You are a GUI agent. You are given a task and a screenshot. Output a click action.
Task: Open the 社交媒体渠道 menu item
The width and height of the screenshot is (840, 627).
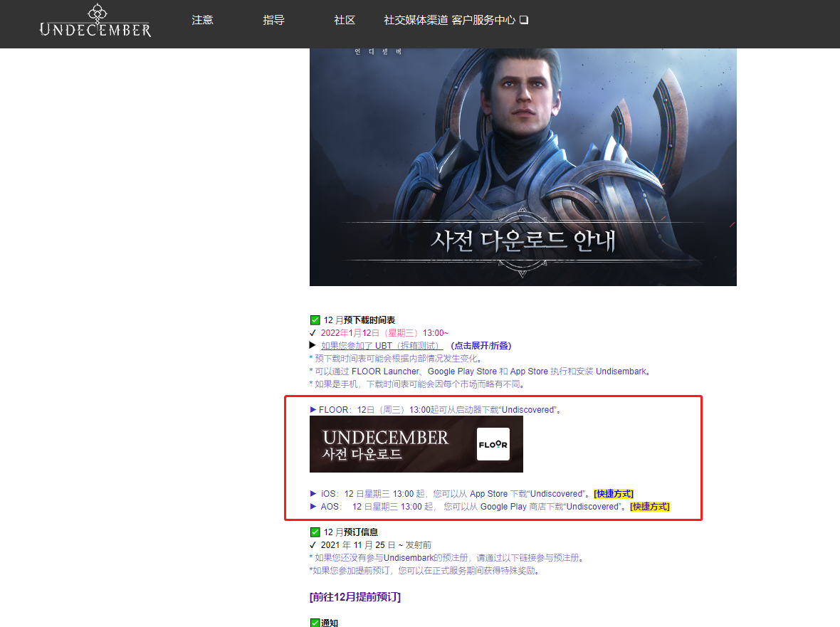(x=416, y=21)
